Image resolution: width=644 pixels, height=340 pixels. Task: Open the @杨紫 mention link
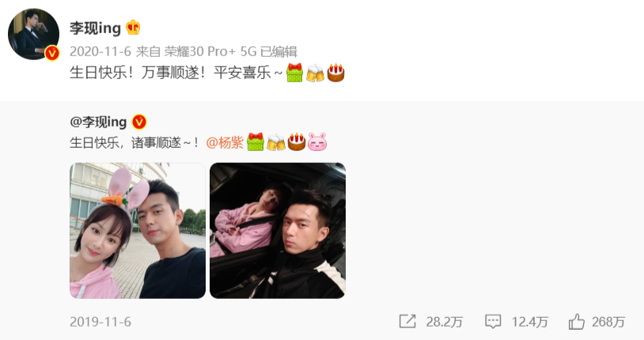[x=225, y=142]
